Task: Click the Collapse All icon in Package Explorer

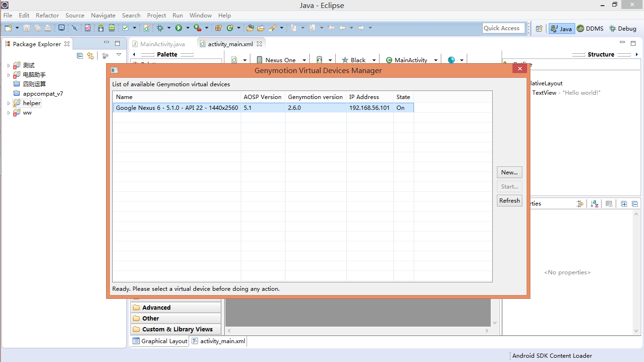Action: tap(80, 56)
